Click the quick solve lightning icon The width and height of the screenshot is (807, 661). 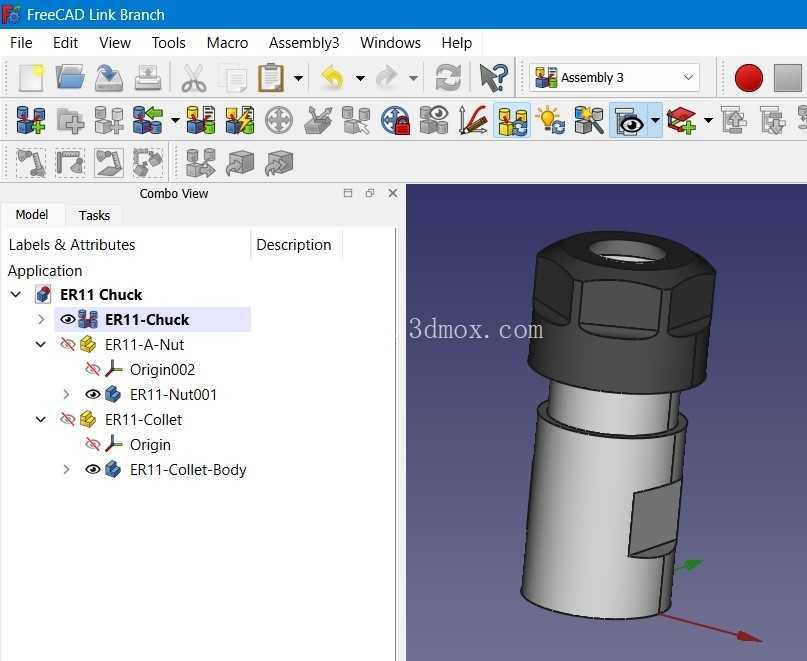click(x=240, y=120)
